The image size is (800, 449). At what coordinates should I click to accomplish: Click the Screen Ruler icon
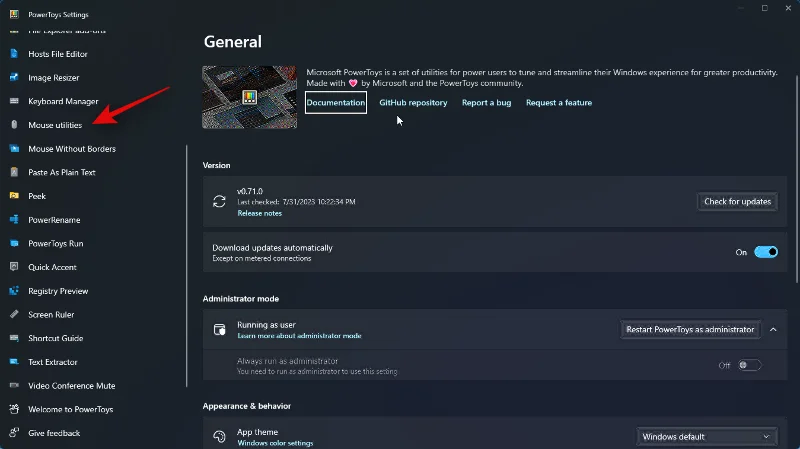click(x=14, y=315)
